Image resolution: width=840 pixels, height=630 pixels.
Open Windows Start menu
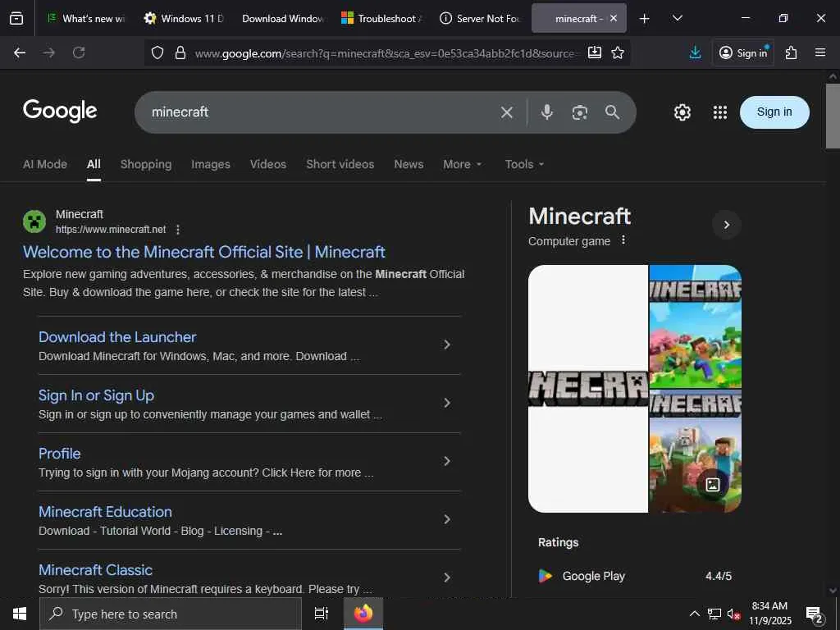pos(20,614)
